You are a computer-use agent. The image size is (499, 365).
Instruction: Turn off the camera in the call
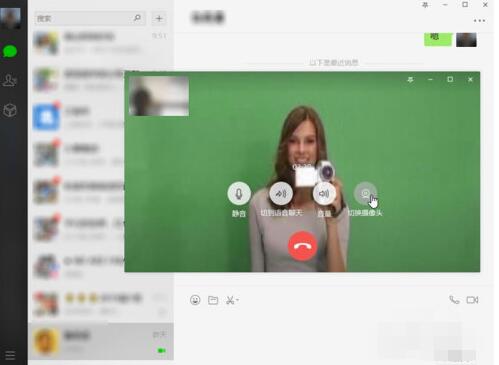click(x=365, y=194)
